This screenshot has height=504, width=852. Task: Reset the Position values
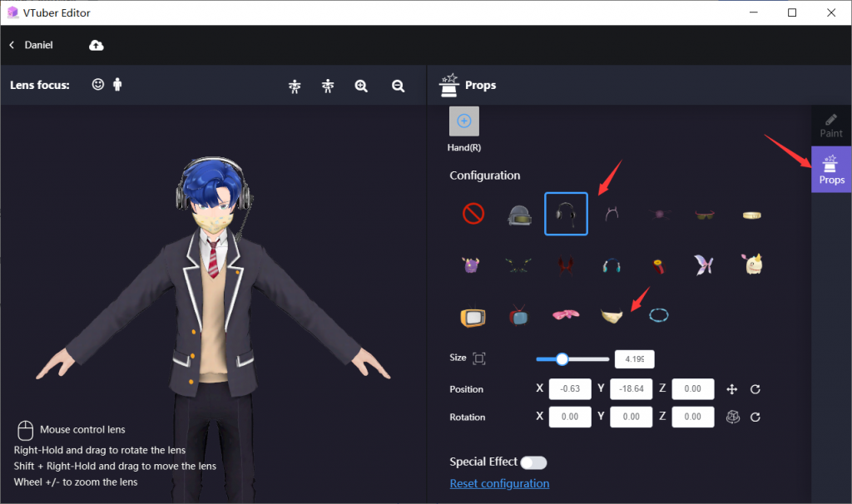(x=755, y=389)
